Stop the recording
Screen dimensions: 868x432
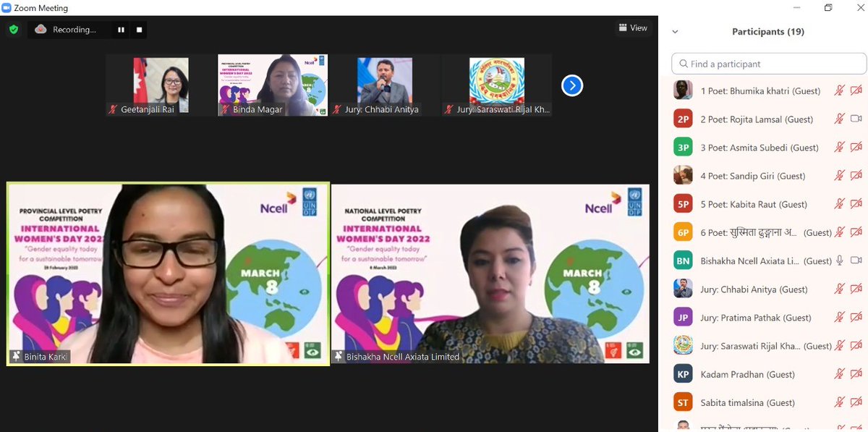tap(140, 30)
